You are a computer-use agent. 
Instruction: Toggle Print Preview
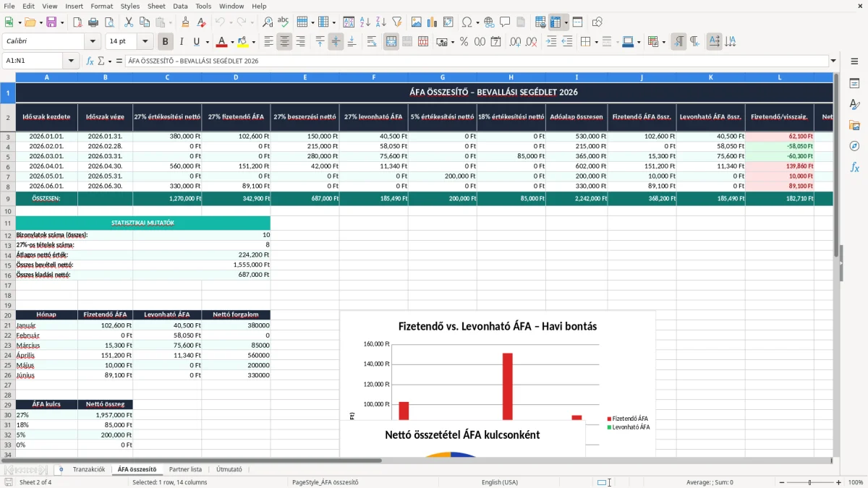pyautogui.click(x=109, y=22)
